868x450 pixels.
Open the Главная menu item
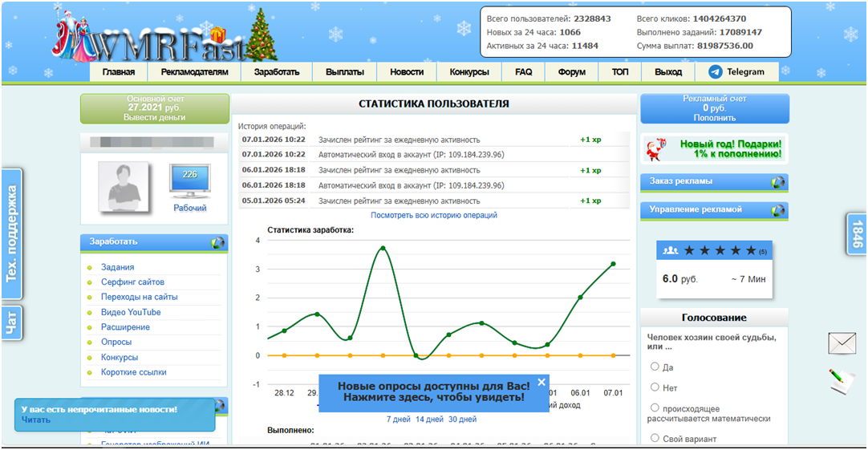[119, 72]
